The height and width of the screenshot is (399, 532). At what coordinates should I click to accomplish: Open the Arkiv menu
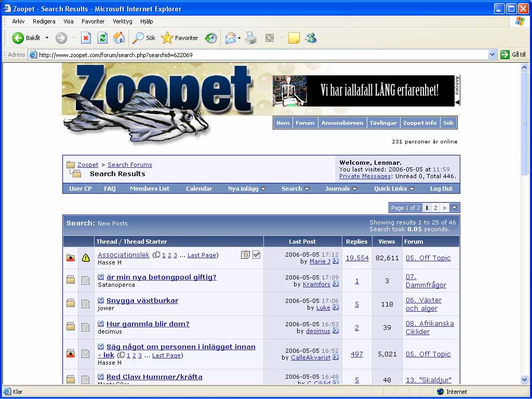coord(18,21)
